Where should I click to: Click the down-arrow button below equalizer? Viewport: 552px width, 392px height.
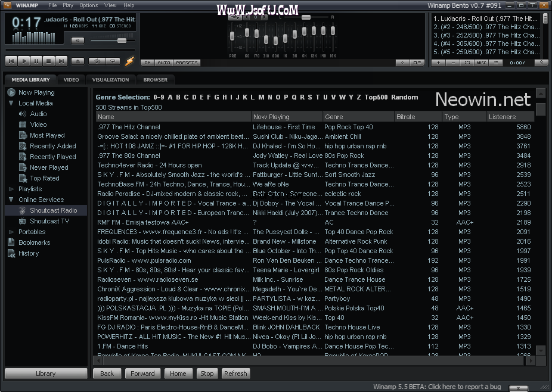pyautogui.click(x=402, y=63)
